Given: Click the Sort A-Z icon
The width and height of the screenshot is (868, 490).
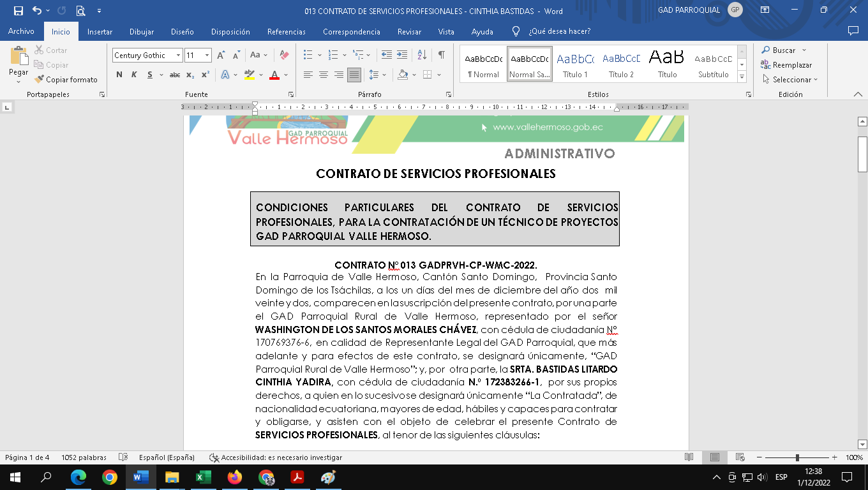Looking at the screenshot, I should point(422,56).
